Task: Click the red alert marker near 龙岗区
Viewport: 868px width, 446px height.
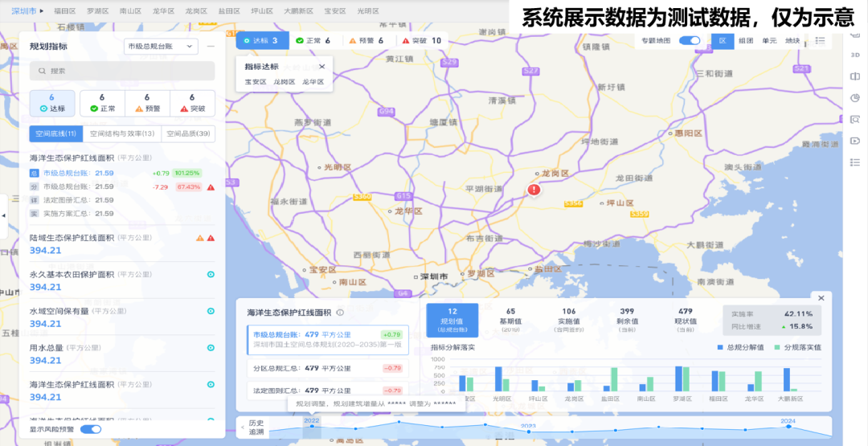Action: pos(534,190)
